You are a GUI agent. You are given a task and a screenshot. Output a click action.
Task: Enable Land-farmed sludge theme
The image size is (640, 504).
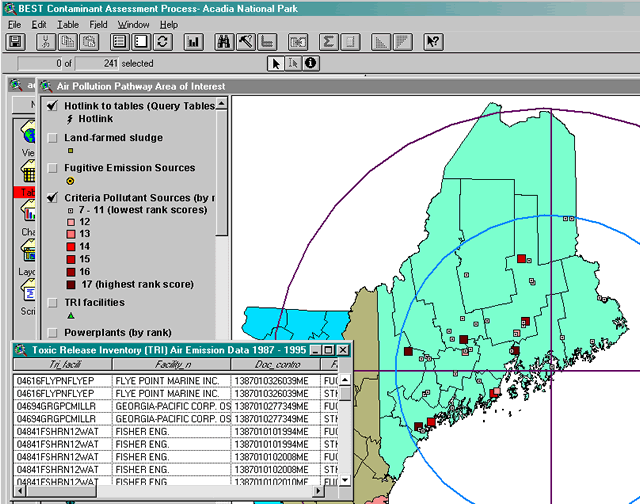52,138
